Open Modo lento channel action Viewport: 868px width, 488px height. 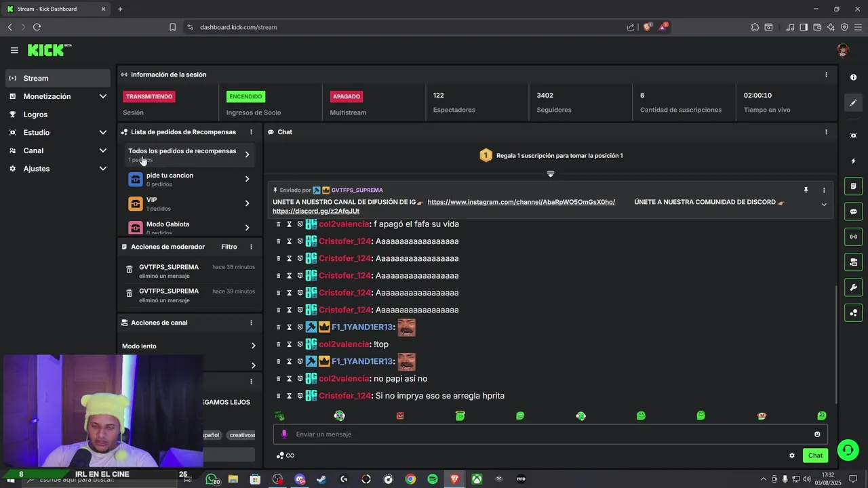(189, 346)
